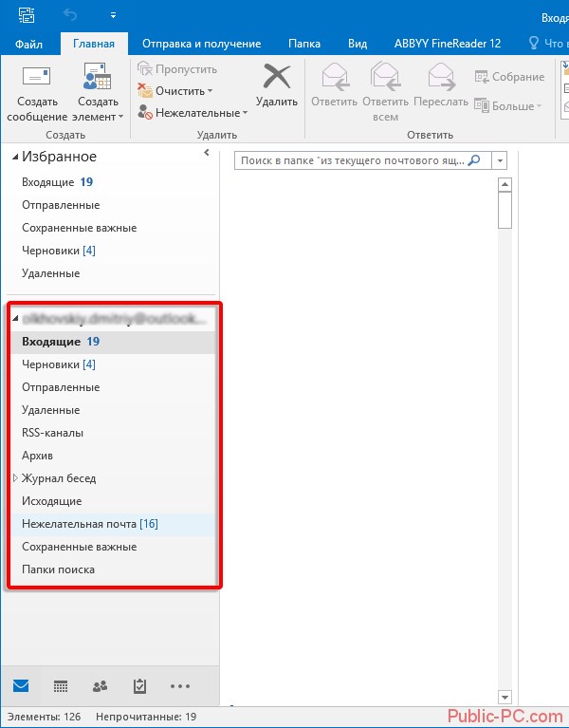The width and height of the screenshot is (569, 728).
Task: Click the Forward (Переслать) icon
Action: (441, 77)
